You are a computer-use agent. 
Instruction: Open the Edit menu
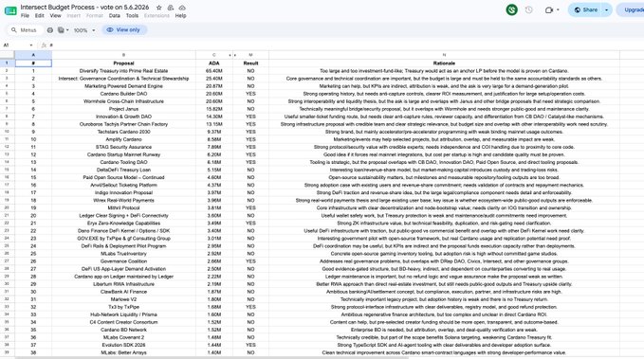[x=40, y=15]
